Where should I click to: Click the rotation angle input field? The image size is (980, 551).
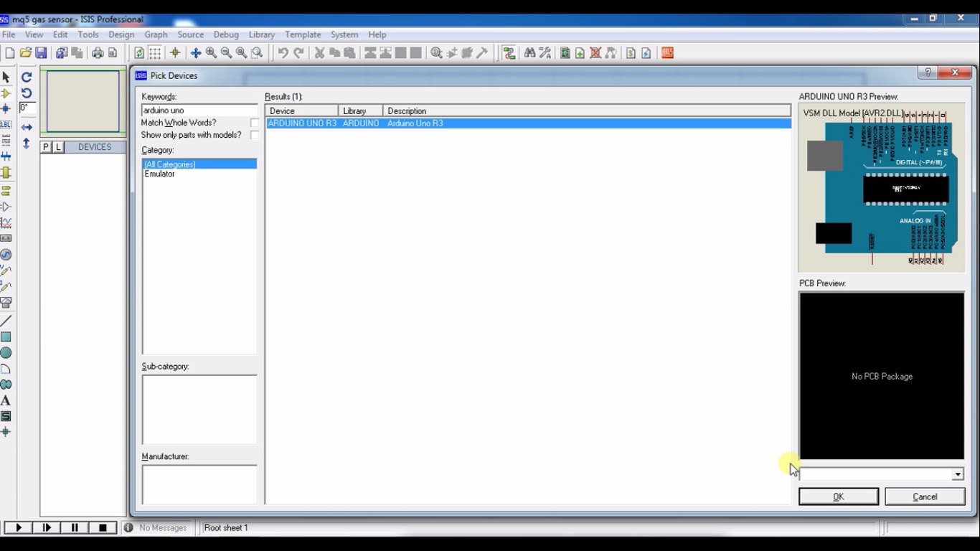[x=27, y=108]
